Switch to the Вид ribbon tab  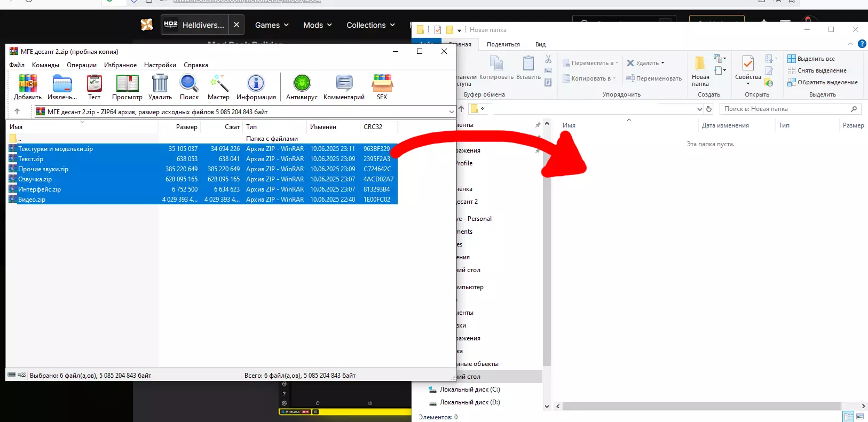tap(540, 44)
